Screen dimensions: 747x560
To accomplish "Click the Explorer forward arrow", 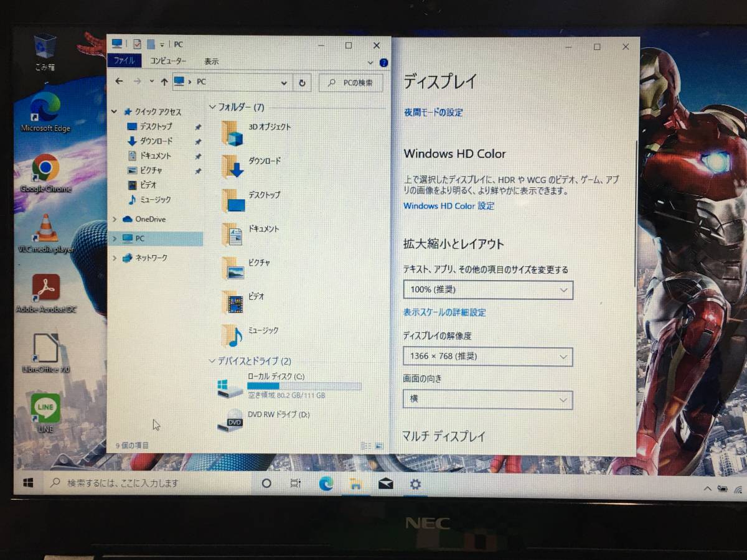I will 138,82.
